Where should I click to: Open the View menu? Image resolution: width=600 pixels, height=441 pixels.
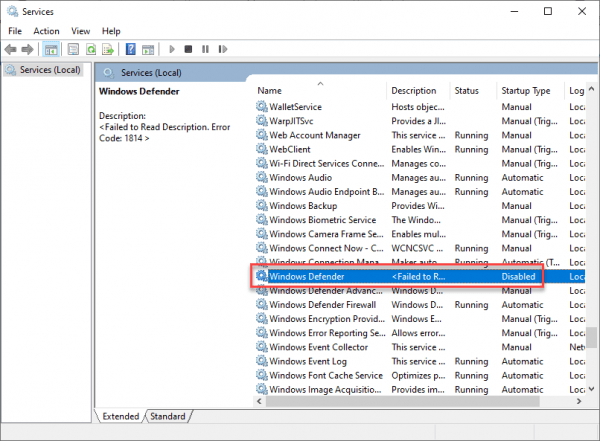coord(81,31)
